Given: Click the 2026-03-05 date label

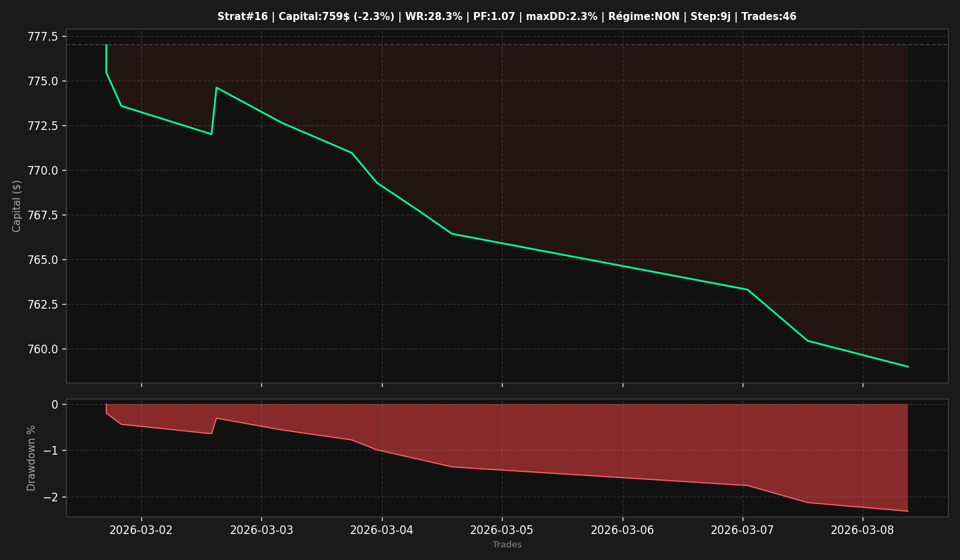Looking at the screenshot, I should tap(502, 530).
